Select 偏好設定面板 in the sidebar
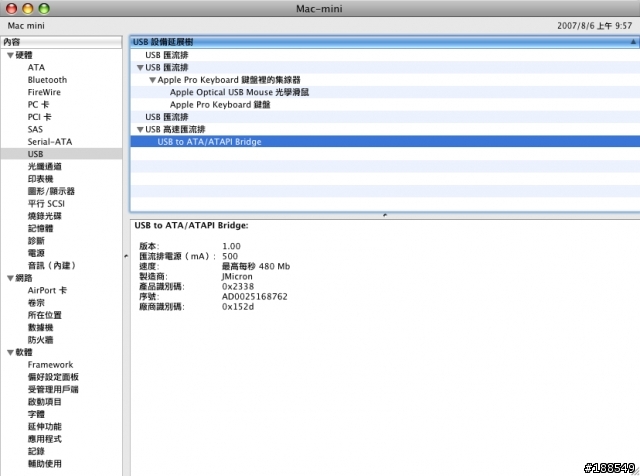 coord(53,377)
